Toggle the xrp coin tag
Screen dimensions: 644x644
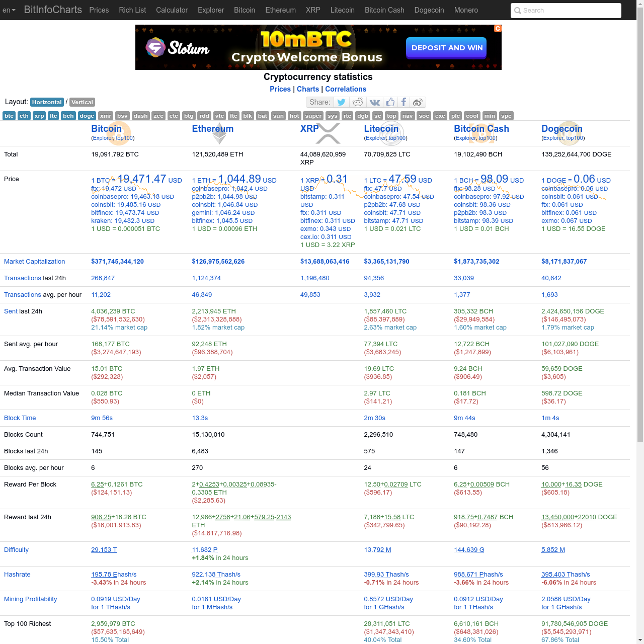click(x=39, y=116)
